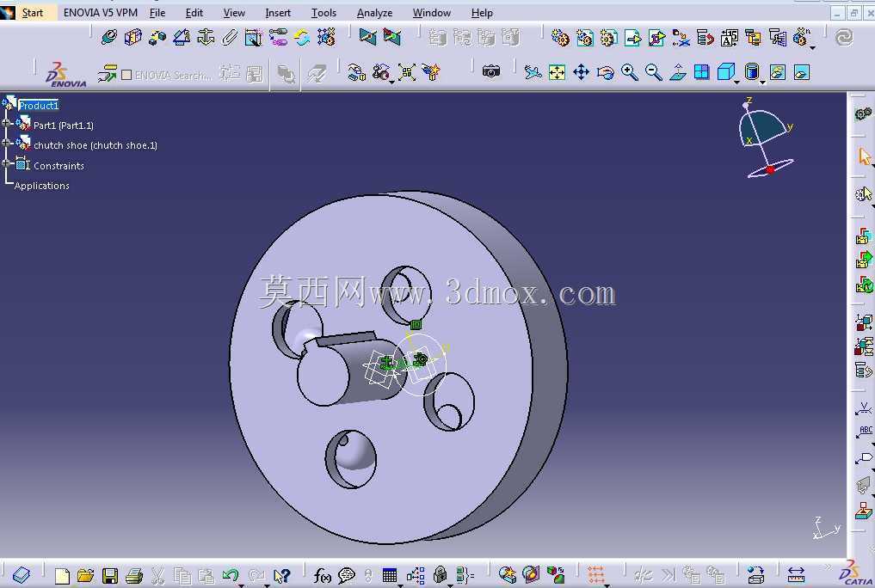Click the Normal View icon
The image size is (875, 588).
(677, 72)
